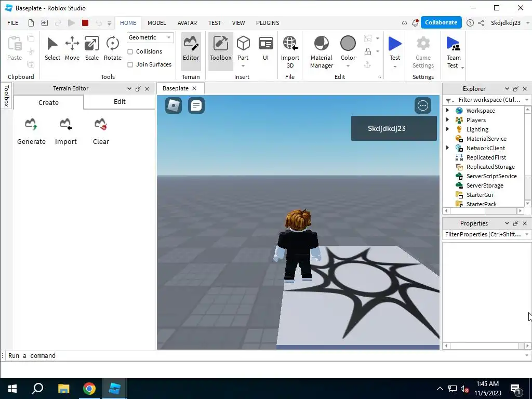
Task: Open Chrome from the taskbar
Action: tap(89, 389)
